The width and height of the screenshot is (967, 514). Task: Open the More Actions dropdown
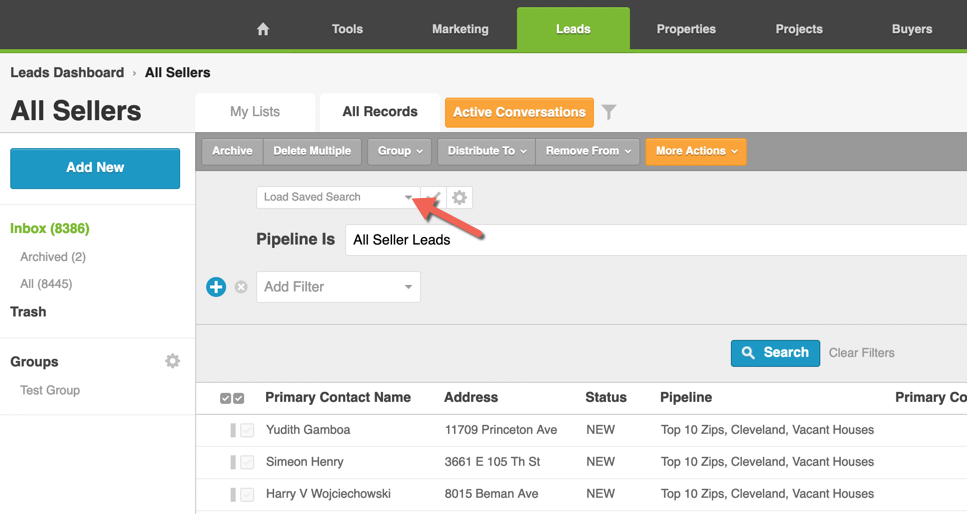click(x=696, y=151)
